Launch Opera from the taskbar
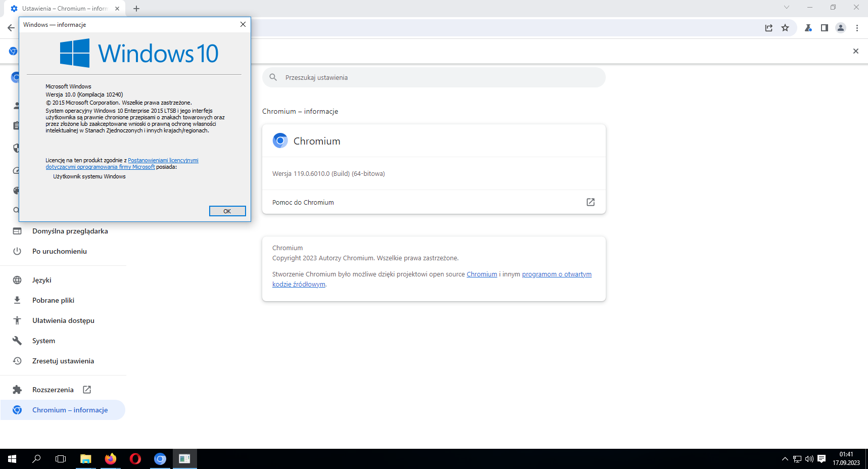868x469 pixels. 135,459
